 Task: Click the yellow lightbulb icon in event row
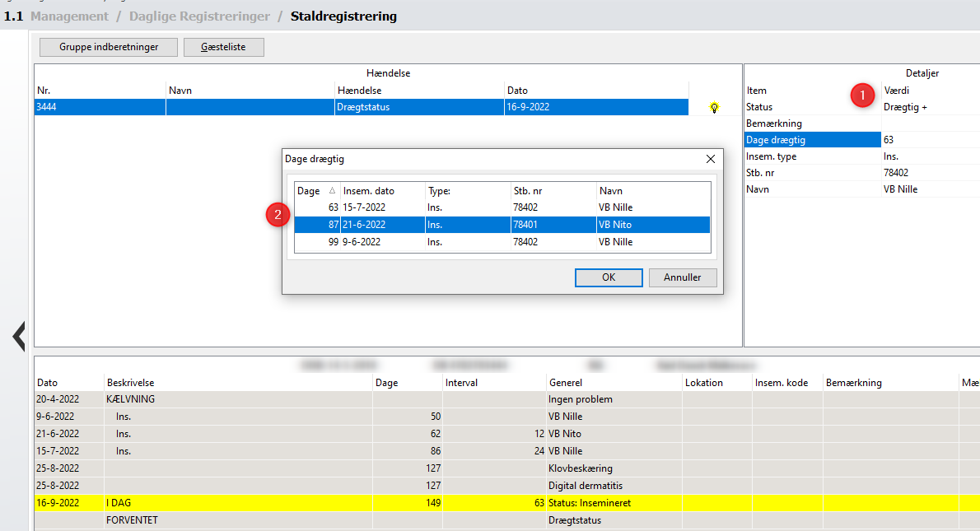pos(714,108)
